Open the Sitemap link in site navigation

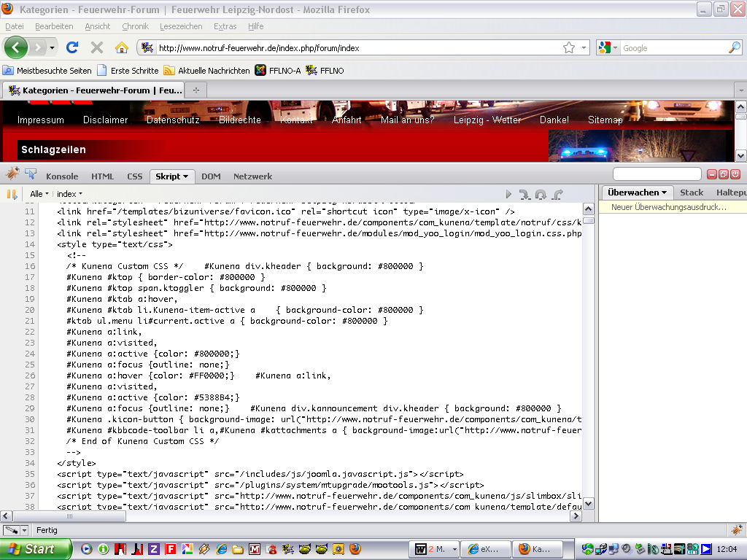pyautogui.click(x=605, y=120)
